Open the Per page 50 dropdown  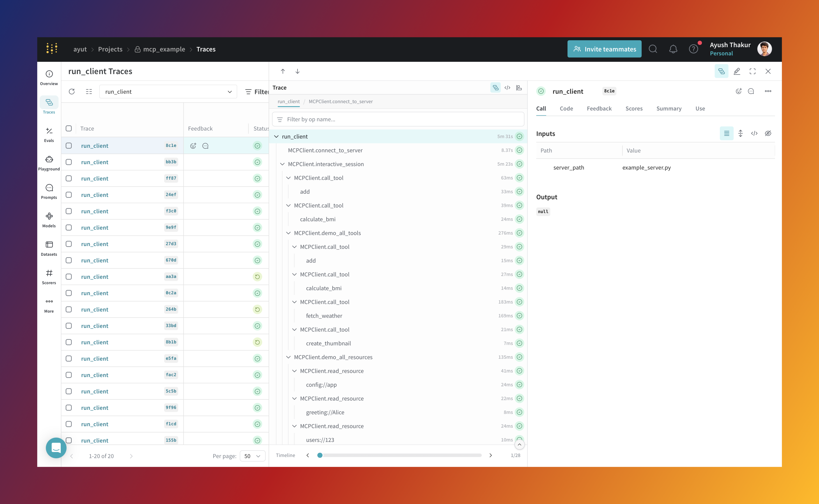[x=252, y=456]
